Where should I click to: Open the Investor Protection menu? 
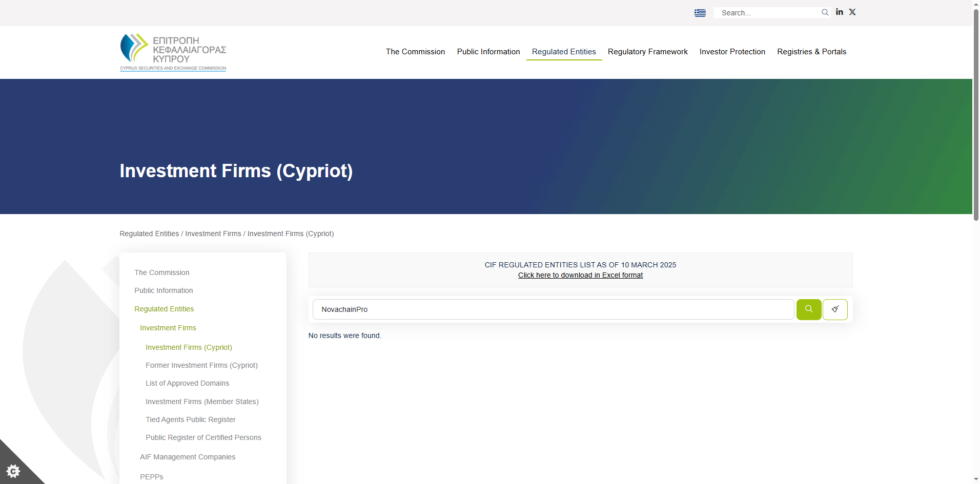pyautogui.click(x=732, y=52)
